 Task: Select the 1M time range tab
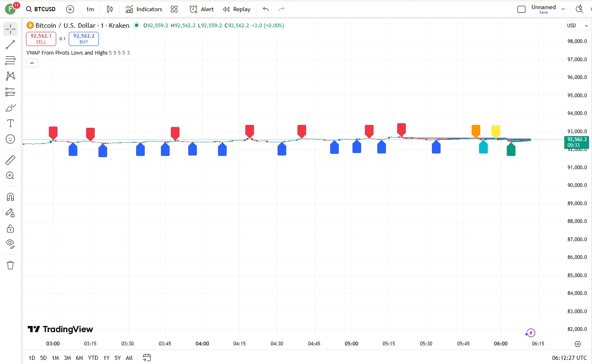(55, 358)
